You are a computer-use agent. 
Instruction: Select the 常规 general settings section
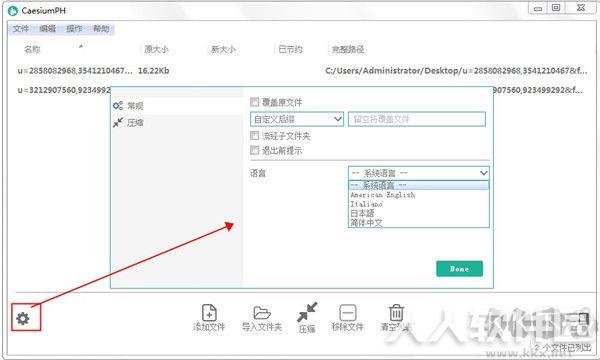pos(177,106)
